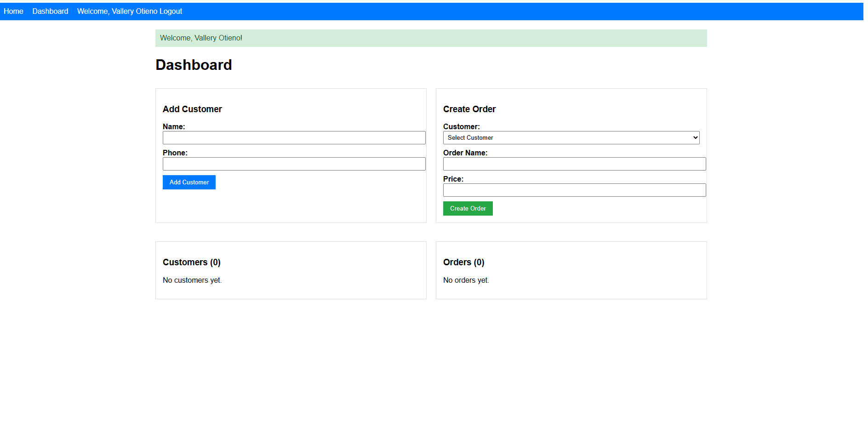Select Welcome, Vallery Otieno in navbar
Viewport: 868px width, 422px height.
coord(119,11)
